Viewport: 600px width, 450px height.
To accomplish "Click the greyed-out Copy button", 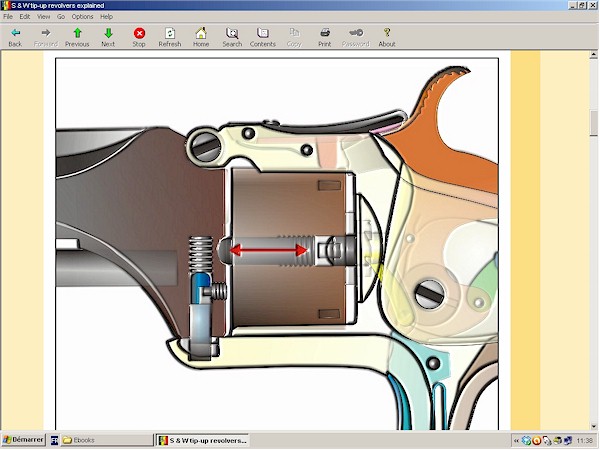I will click(x=294, y=38).
